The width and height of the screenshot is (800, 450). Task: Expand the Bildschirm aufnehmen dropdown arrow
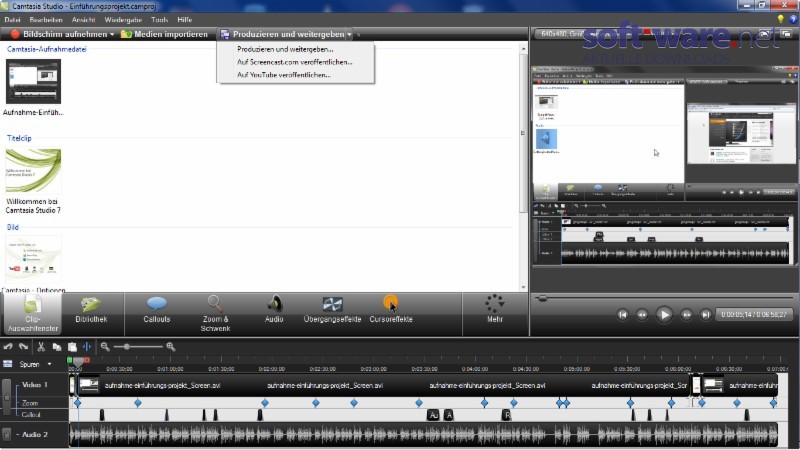pos(112,35)
